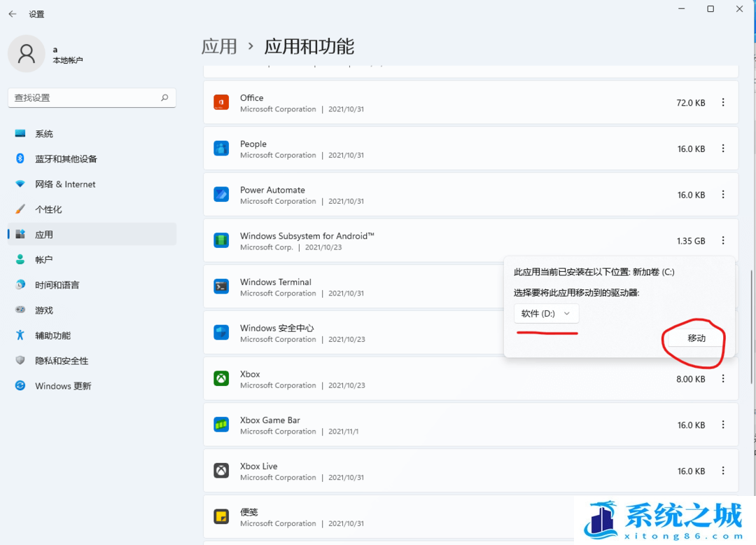This screenshot has width=756, height=545.
Task: Open 隐私和安全性 settings
Action: (92, 361)
